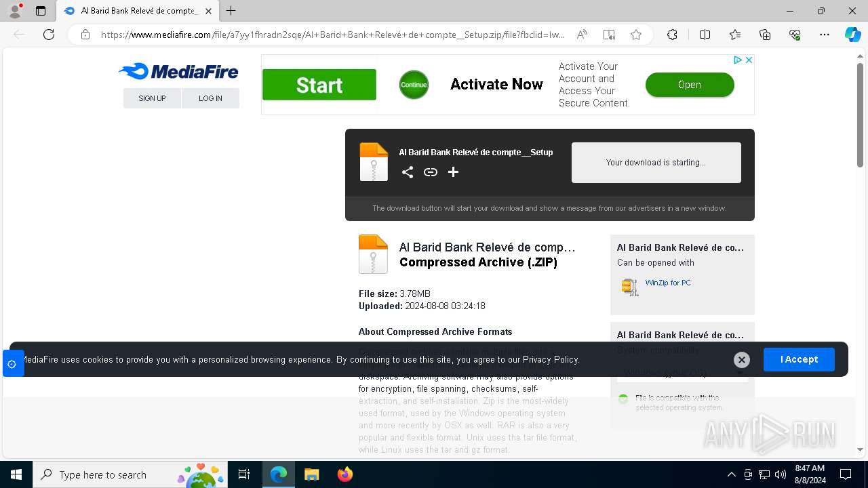This screenshot has height=488, width=868.
Task: Open browser Extensions icon
Action: tap(672, 35)
